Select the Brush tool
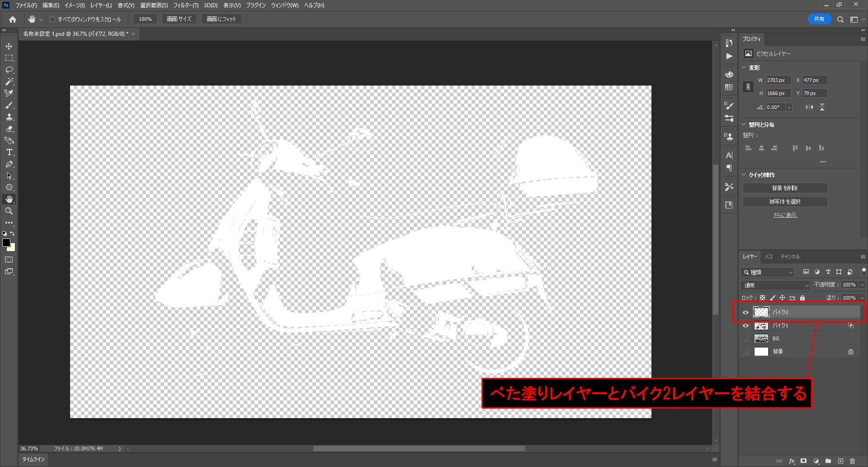The width and height of the screenshot is (868, 467). click(9, 105)
